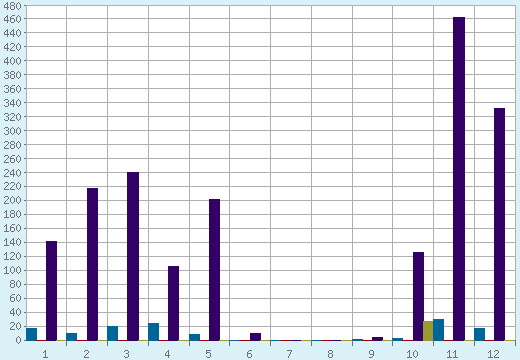The height and width of the screenshot is (360, 520).
Task: Click the blue bar for month 12
Action: tap(479, 334)
